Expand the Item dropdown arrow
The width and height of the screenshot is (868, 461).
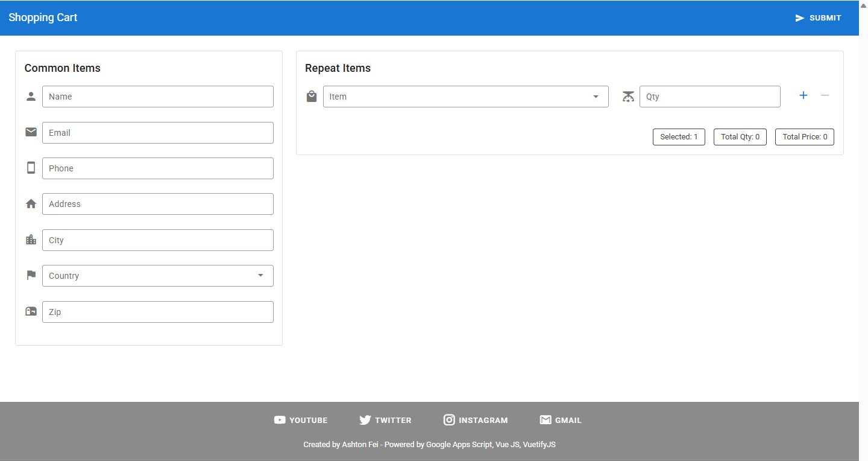[x=596, y=97]
